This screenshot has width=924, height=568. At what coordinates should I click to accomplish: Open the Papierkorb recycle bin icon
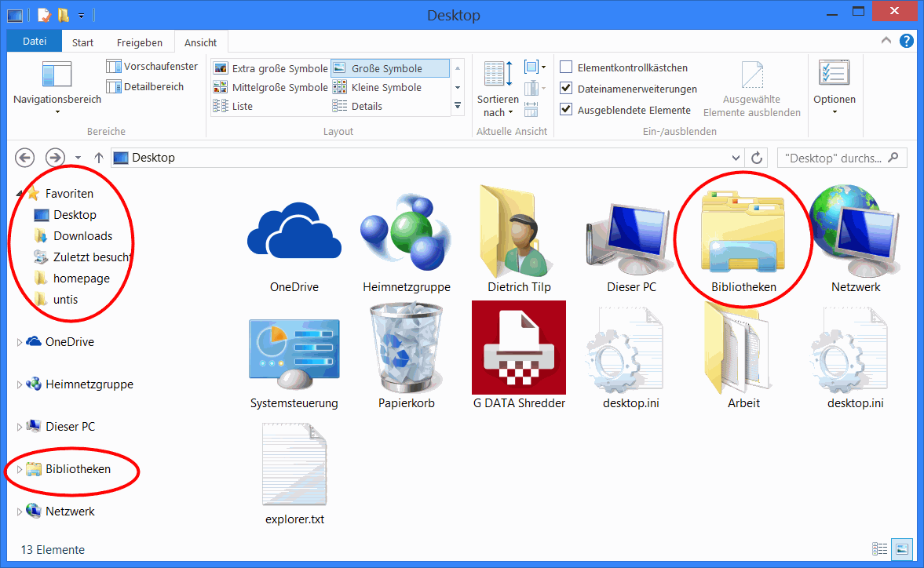[406, 348]
